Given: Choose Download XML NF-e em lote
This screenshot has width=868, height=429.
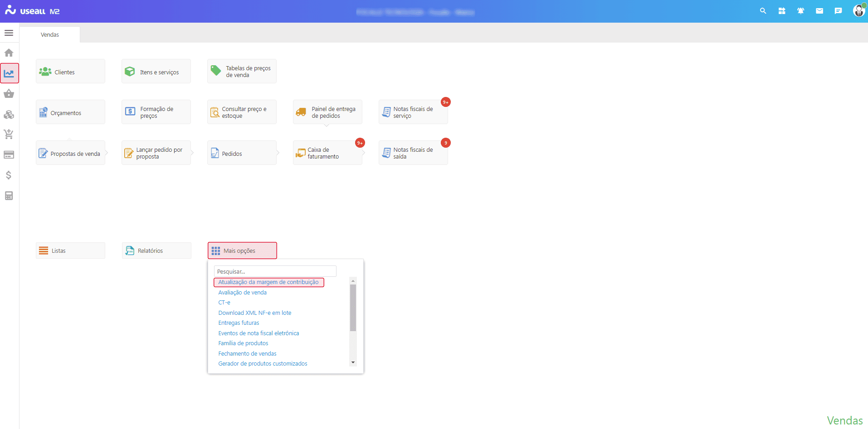Looking at the screenshot, I should (x=254, y=313).
